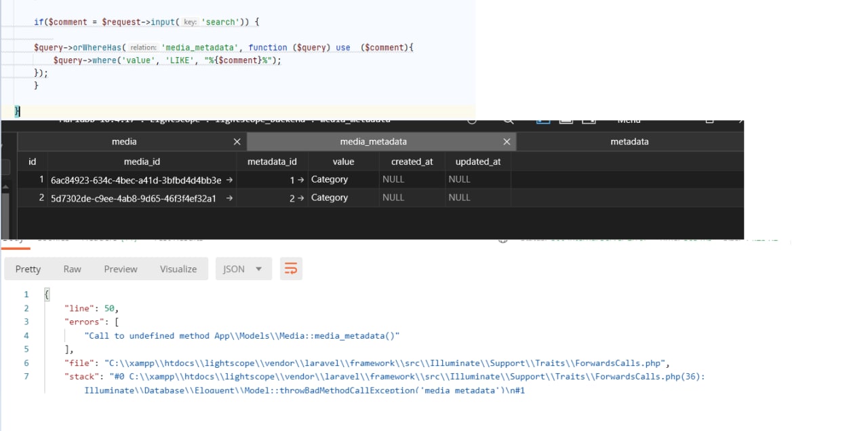
Task: Close the media tab
Action: [237, 142]
